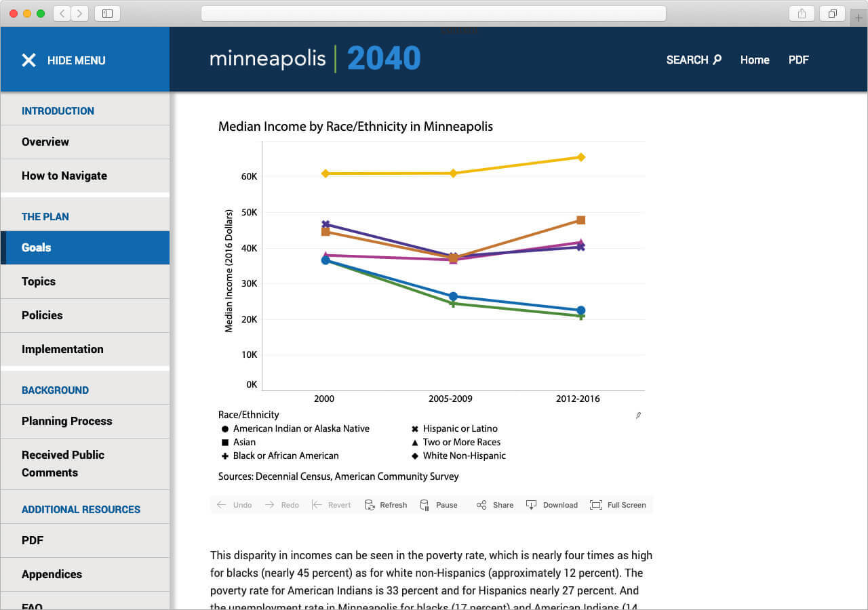
Task: Click the INTRODUCTION section heading
Action: click(x=58, y=111)
